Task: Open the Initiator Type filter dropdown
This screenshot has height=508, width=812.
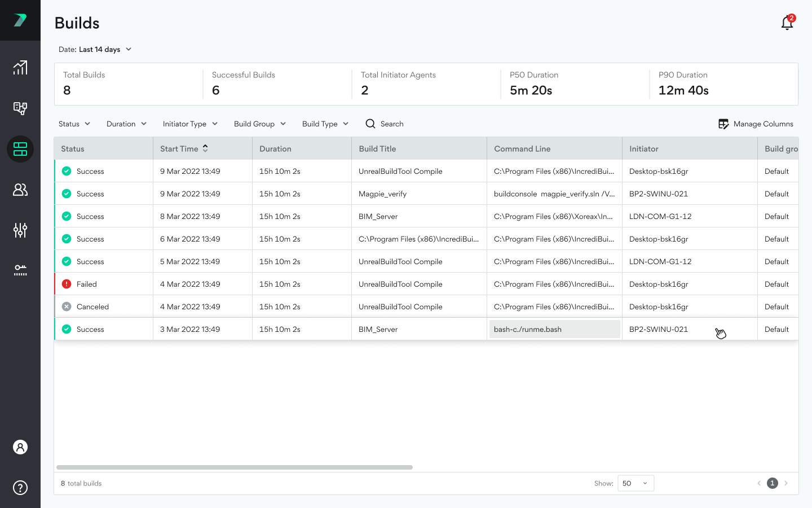Action: tap(190, 124)
